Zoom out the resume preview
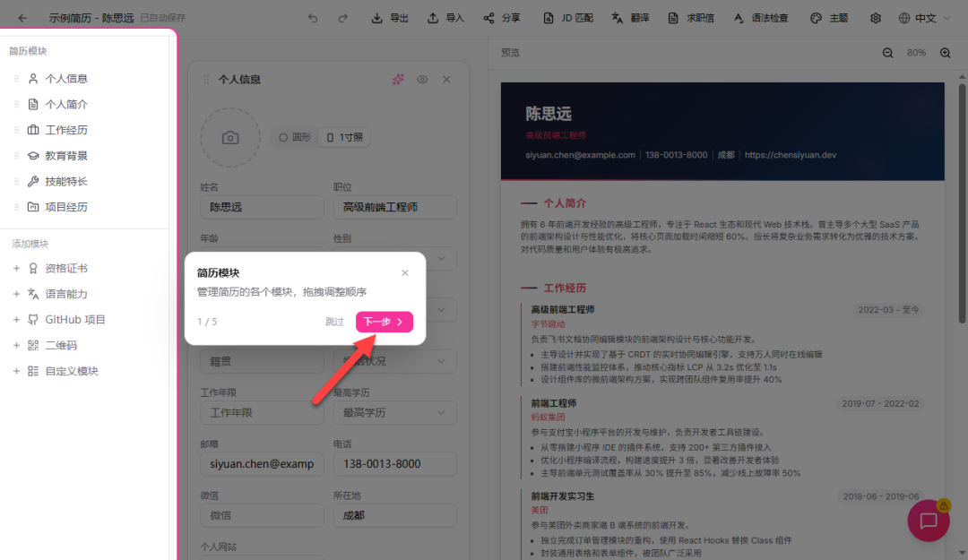This screenshot has height=560, width=968. pos(887,53)
